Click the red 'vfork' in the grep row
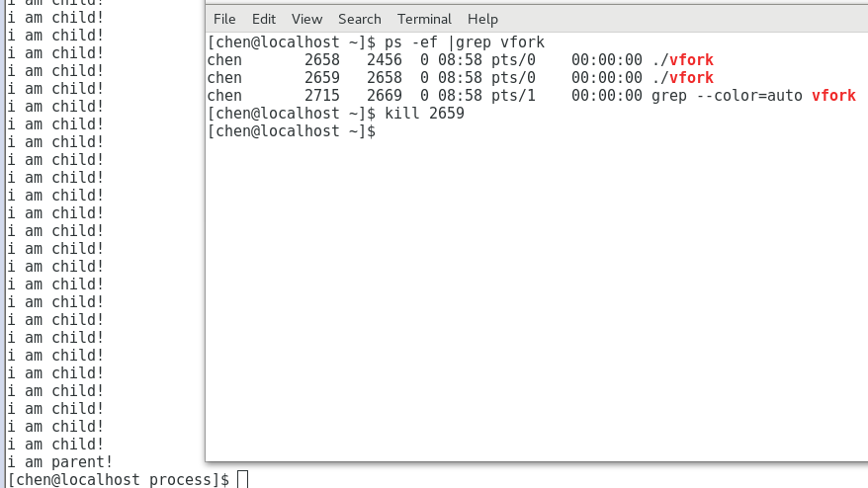 [x=833, y=96]
